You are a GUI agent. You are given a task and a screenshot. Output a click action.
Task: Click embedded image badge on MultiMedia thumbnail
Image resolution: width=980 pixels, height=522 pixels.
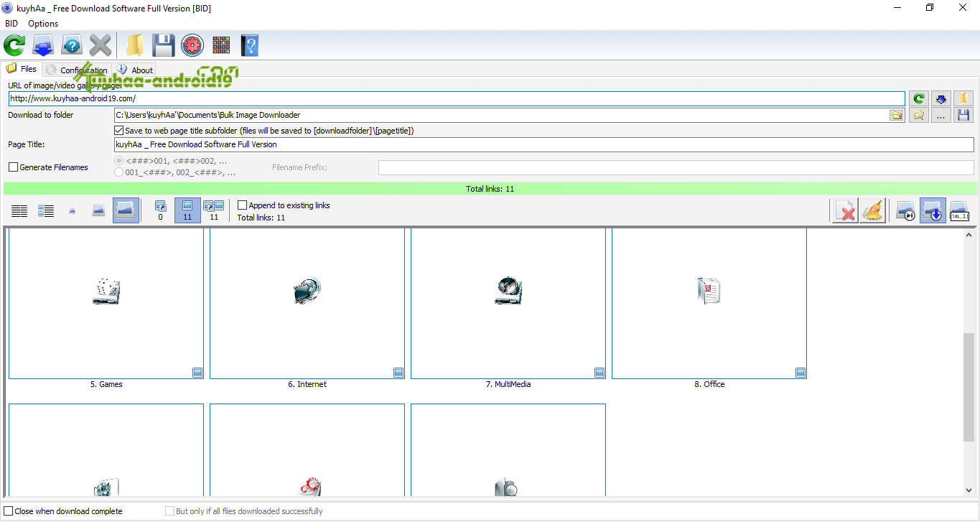coord(599,373)
